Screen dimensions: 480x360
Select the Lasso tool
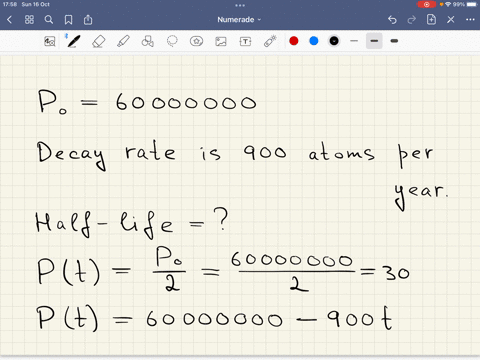[x=172, y=41]
